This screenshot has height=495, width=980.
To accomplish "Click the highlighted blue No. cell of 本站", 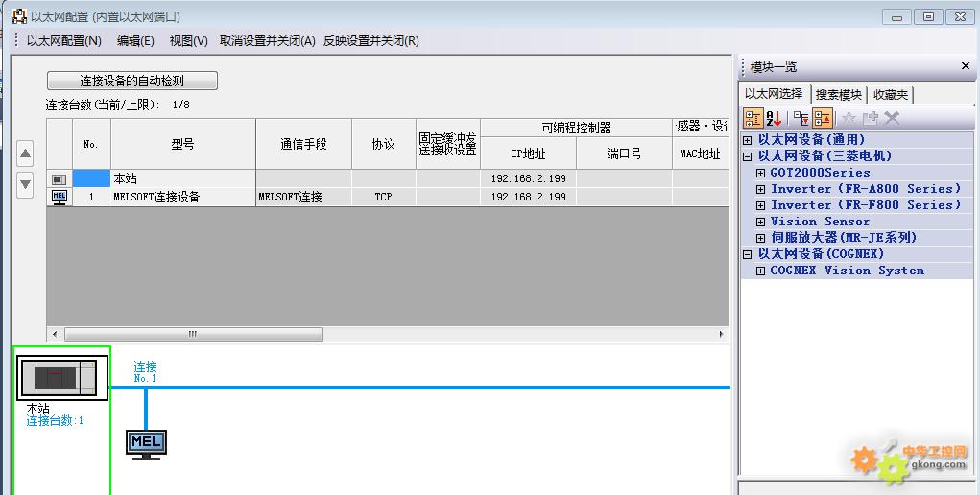I will pos(91,178).
